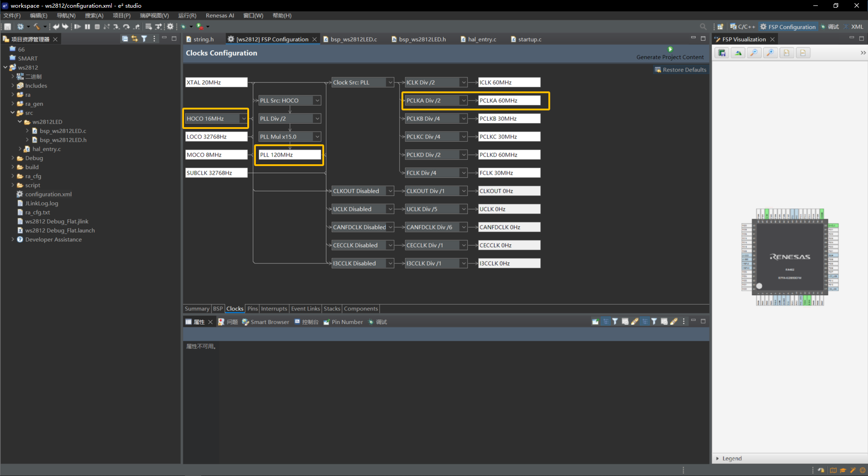
Task: Collapse the ws2812LED folder
Action: [x=20, y=122]
